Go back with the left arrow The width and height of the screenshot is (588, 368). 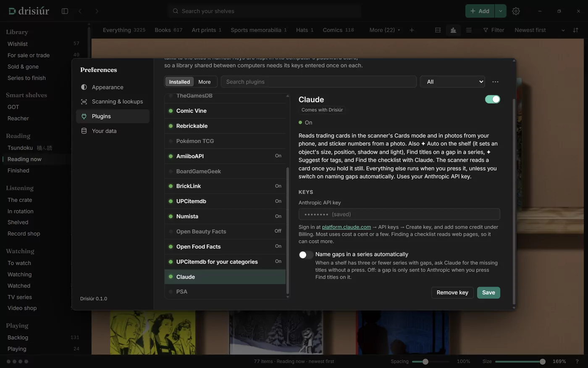coord(80,11)
